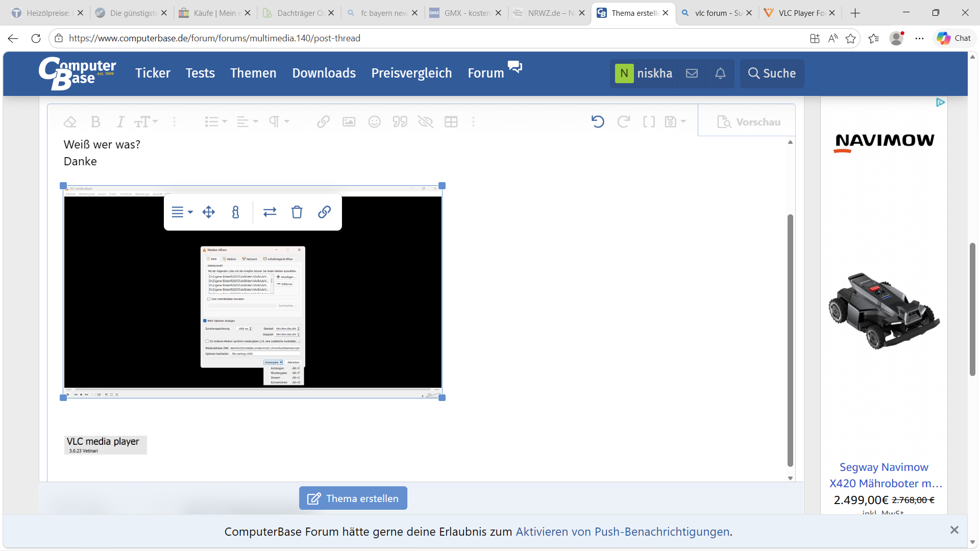This screenshot has height=551, width=980.
Task: Insert a quote block
Action: (400, 122)
